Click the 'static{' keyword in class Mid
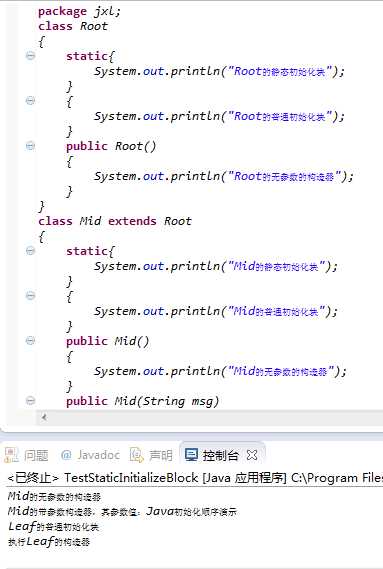 (90, 251)
